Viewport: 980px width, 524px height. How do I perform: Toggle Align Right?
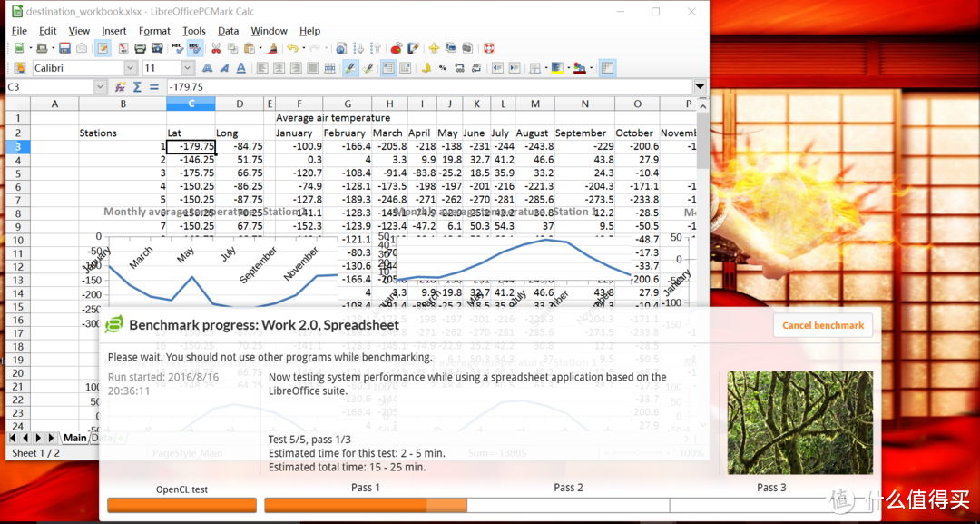click(296, 68)
